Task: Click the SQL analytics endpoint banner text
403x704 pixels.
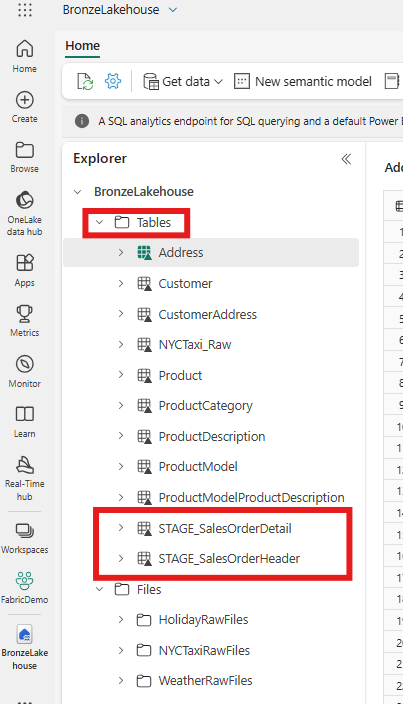Action: point(249,121)
